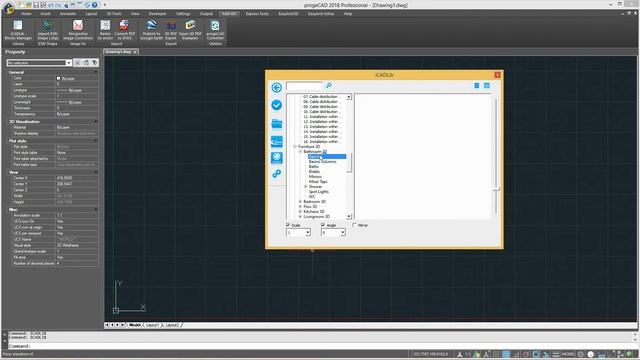Click the tree list scroll-down arrow
The image size is (640, 360).
point(349,216)
